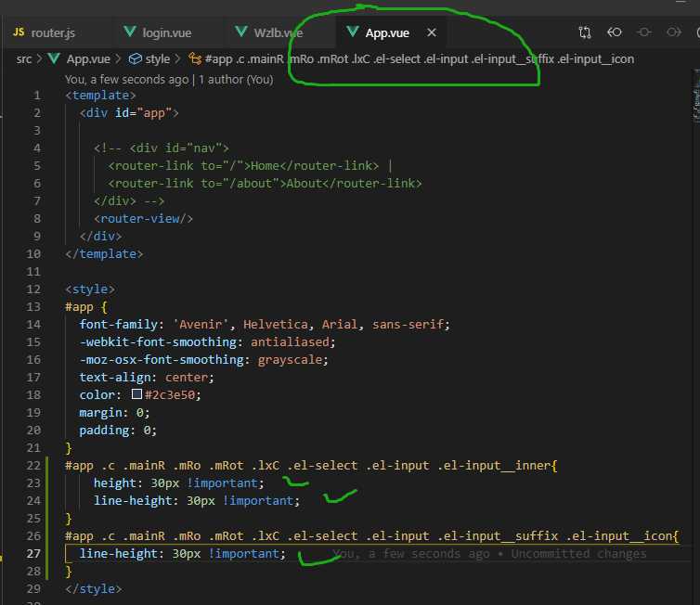Open changes compare icon in editor toolbar
Viewport: 700px width, 605px height.
coord(584,32)
